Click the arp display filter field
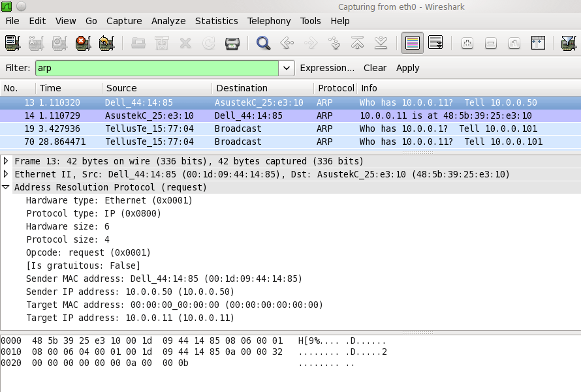This screenshot has height=392, width=581. click(x=157, y=68)
